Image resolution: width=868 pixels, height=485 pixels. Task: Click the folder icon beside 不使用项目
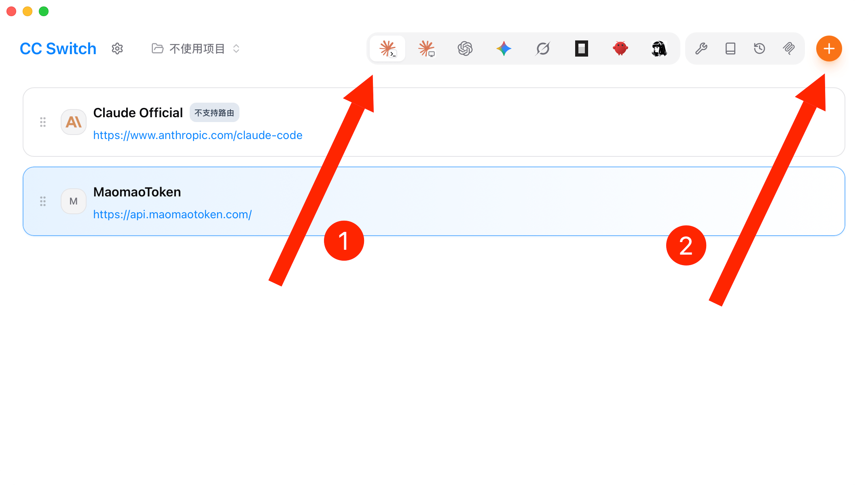[x=157, y=48]
